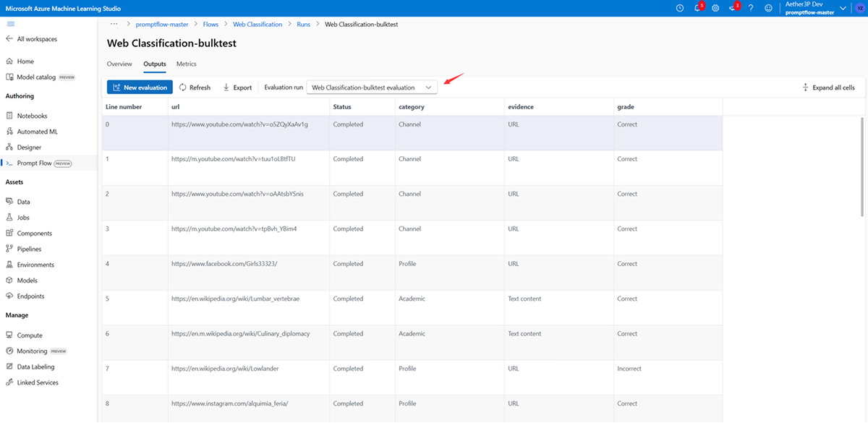Click the Prompt Flow icon
Screen dimensions: 868x423
click(x=10, y=163)
